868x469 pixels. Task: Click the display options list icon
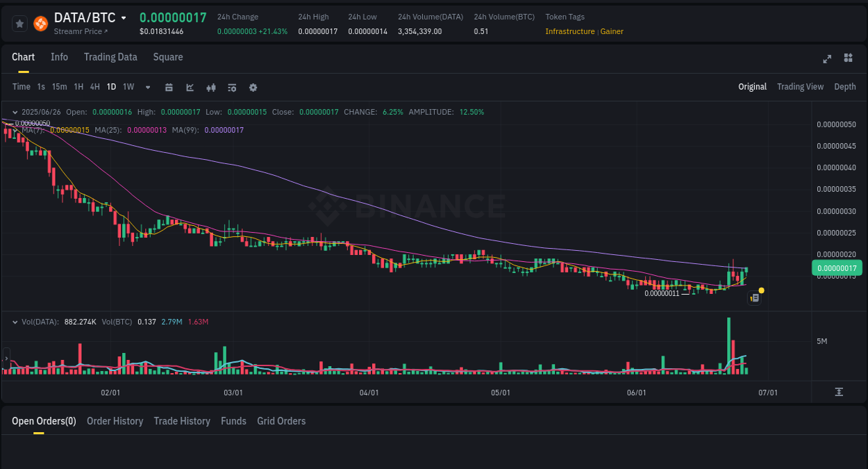[232, 87]
